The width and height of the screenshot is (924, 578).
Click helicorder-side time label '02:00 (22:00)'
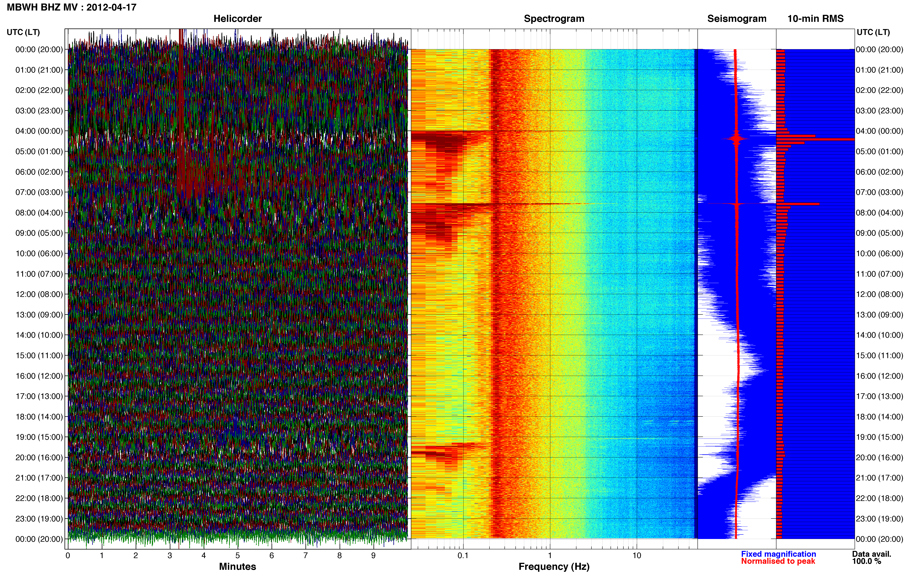pyautogui.click(x=39, y=90)
